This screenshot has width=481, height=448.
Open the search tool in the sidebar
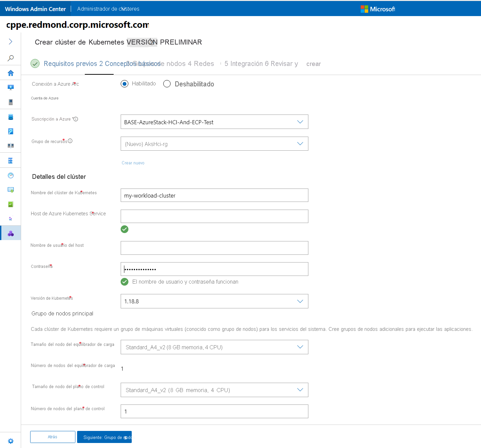(x=10, y=58)
